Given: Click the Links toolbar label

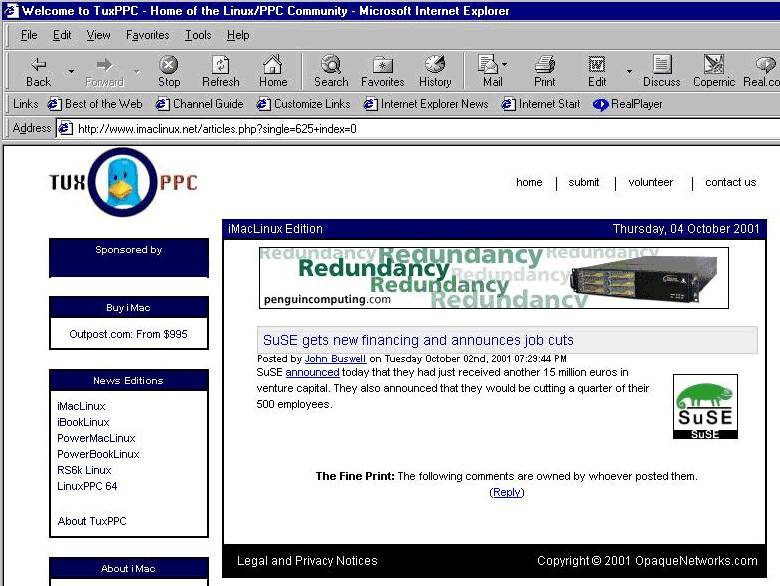Looking at the screenshot, I should click(x=25, y=104).
